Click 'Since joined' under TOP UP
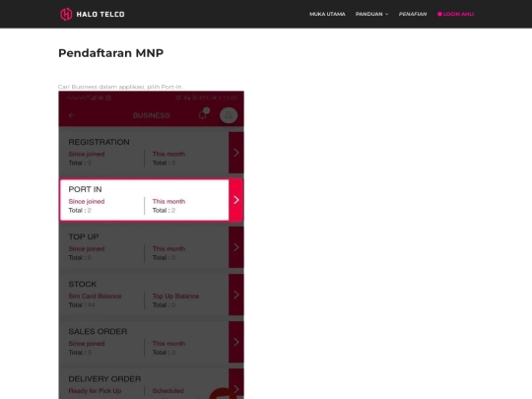The width and height of the screenshot is (532, 399). coord(87,248)
